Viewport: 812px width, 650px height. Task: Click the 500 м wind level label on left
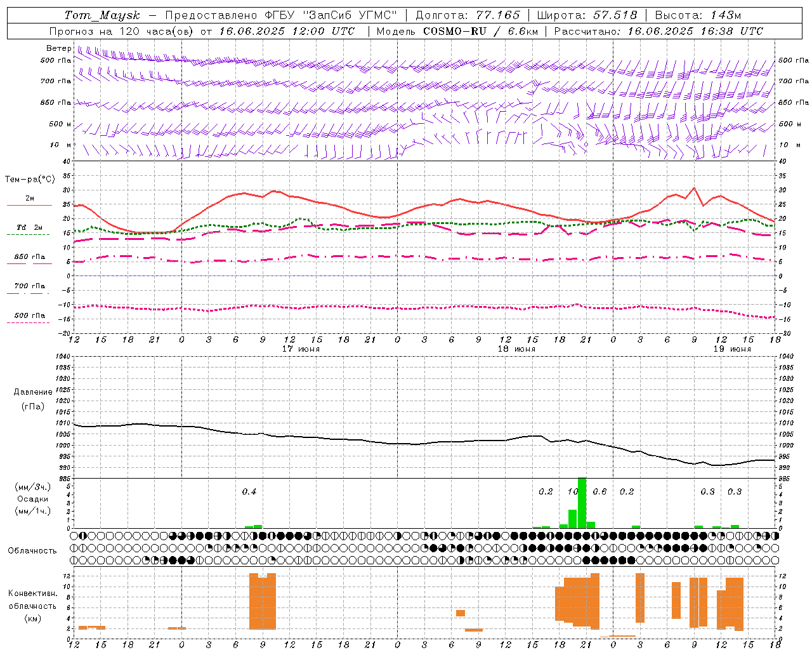(x=60, y=124)
